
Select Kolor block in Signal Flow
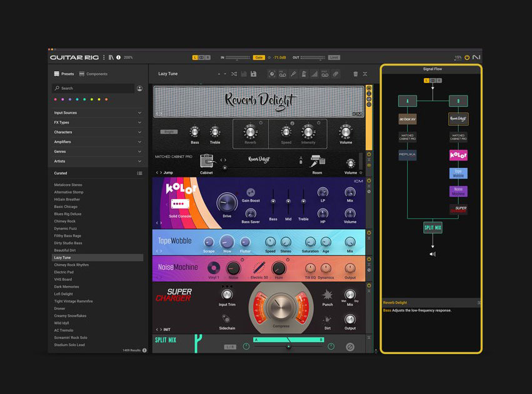tap(458, 155)
